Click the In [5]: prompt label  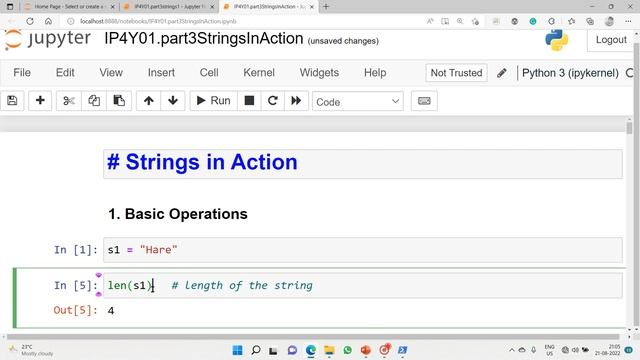tap(76, 285)
